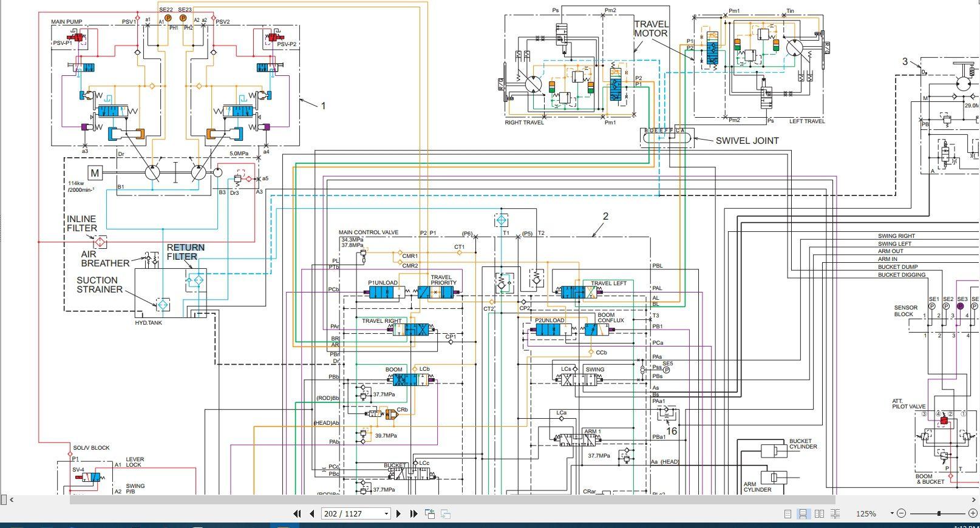Click the previous view navigation icon
The width and height of the screenshot is (980, 528).
(430, 513)
